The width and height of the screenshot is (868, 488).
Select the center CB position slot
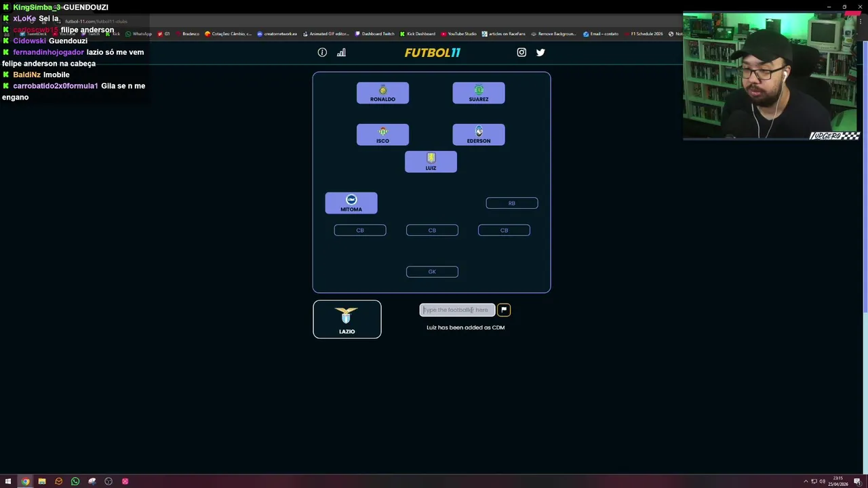[432, 230]
